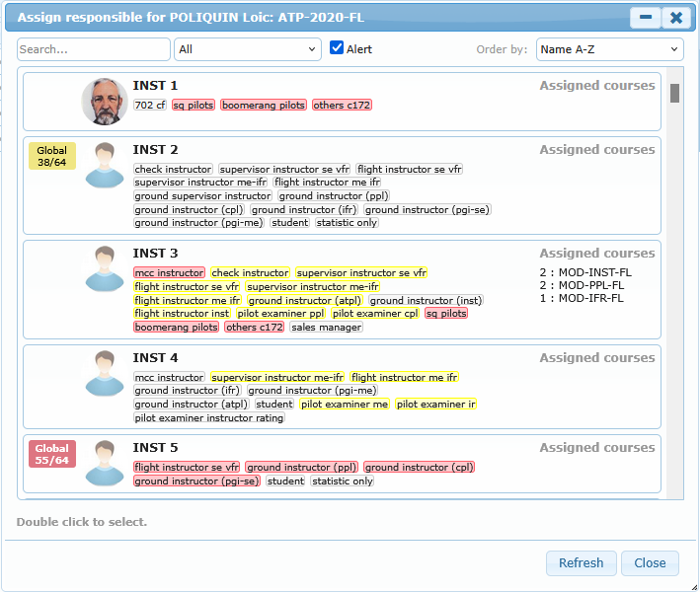
Task: Click the Refresh button
Action: [581, 563]
